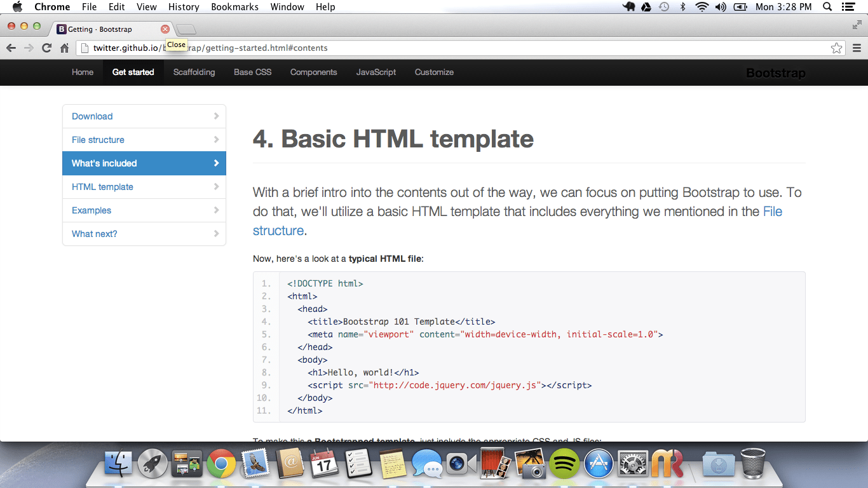This screenshot has height=488, width=868.
Task: Expand the Download sidebar item
Action: 144,116
